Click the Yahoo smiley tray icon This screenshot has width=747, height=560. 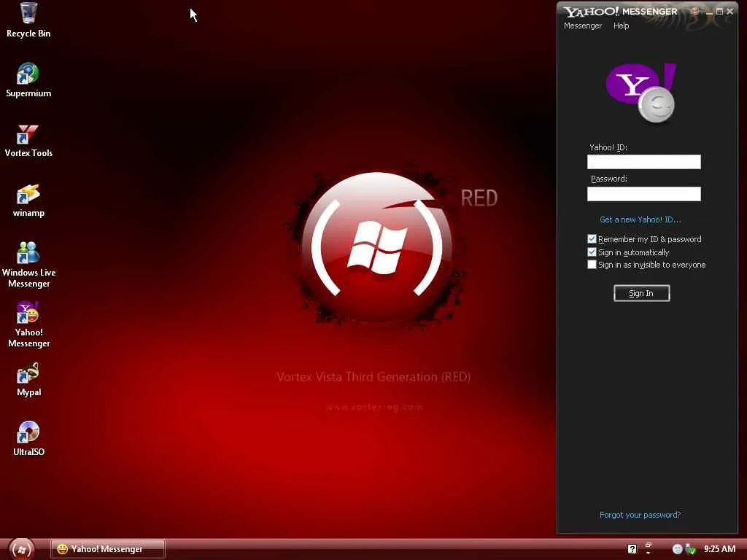(x=678, y=549)
